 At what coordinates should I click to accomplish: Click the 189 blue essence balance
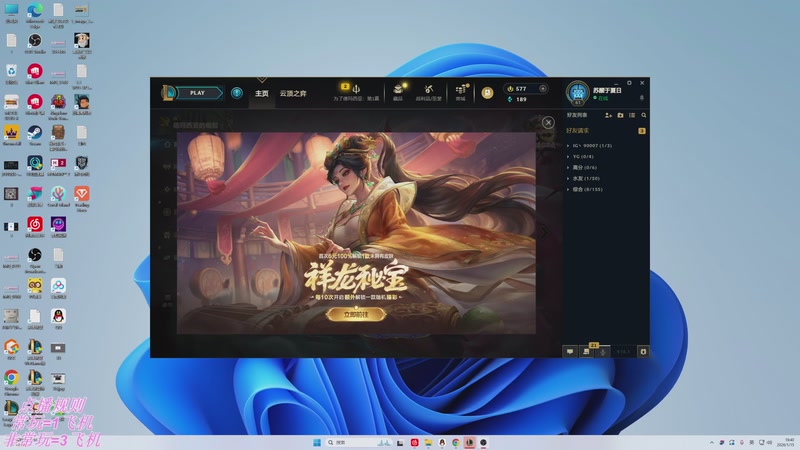[521, 99]
